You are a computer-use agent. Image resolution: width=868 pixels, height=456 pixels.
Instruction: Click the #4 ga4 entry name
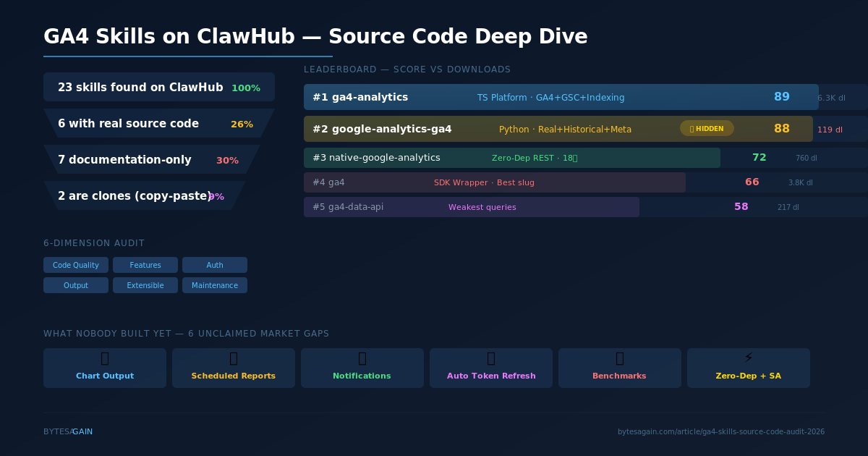[328, 182]
